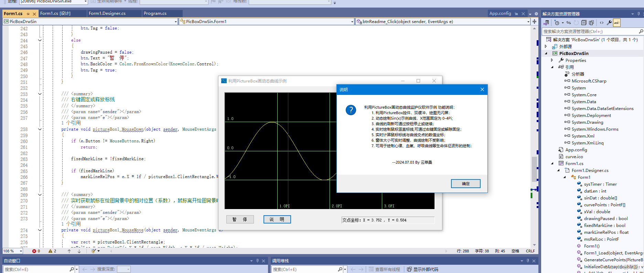Collapse the pictureBox1_MouseDown method at line 258
This screenshot has width=644, height=273.
coord(40,129)
